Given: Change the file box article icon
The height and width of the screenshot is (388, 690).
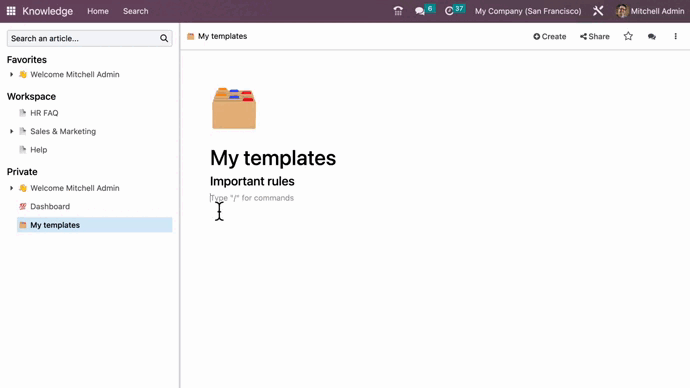Looking at the screenshot, I should 234,108.
